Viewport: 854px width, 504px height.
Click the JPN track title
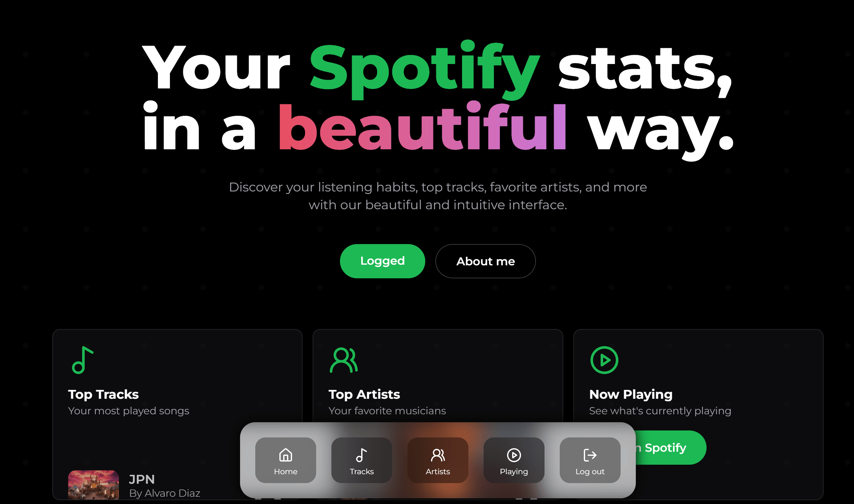point(142,479)
